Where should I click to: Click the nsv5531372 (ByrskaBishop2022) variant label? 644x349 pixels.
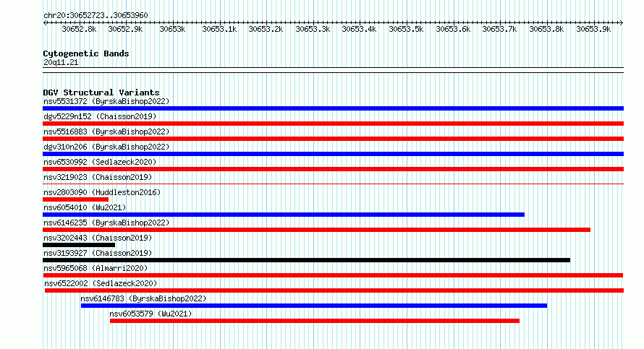point(106,101)
